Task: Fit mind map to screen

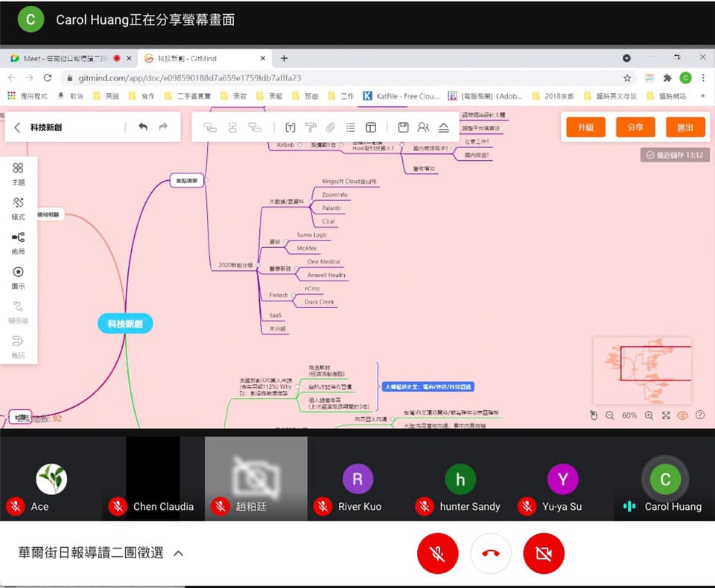Action: [x=666, y=415]
